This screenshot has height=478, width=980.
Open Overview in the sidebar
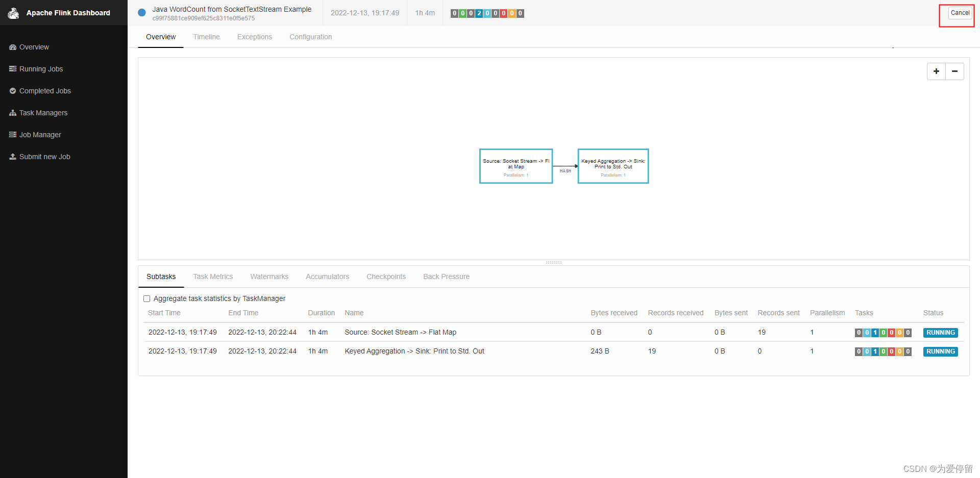click(34, 47)
